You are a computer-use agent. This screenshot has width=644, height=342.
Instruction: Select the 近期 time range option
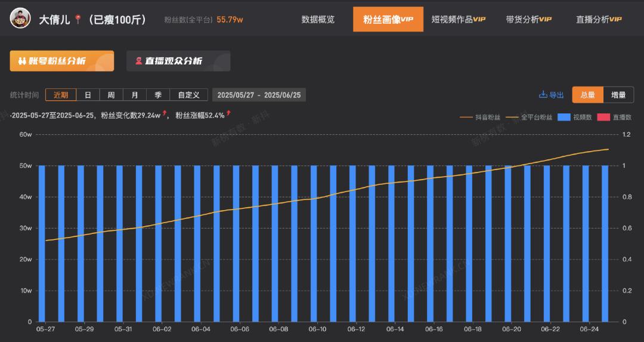pyautogui.click(x=61, y=95)
